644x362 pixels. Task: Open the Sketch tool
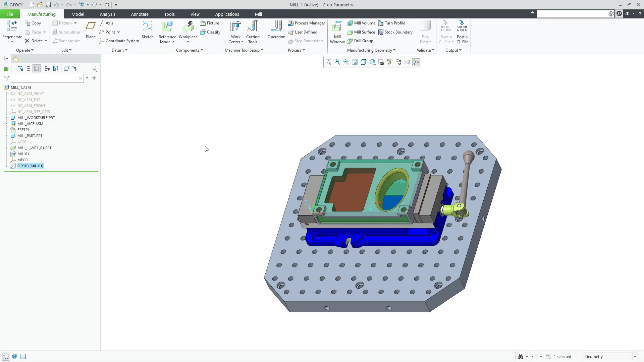pyautogui.click(x=147, y=30)
